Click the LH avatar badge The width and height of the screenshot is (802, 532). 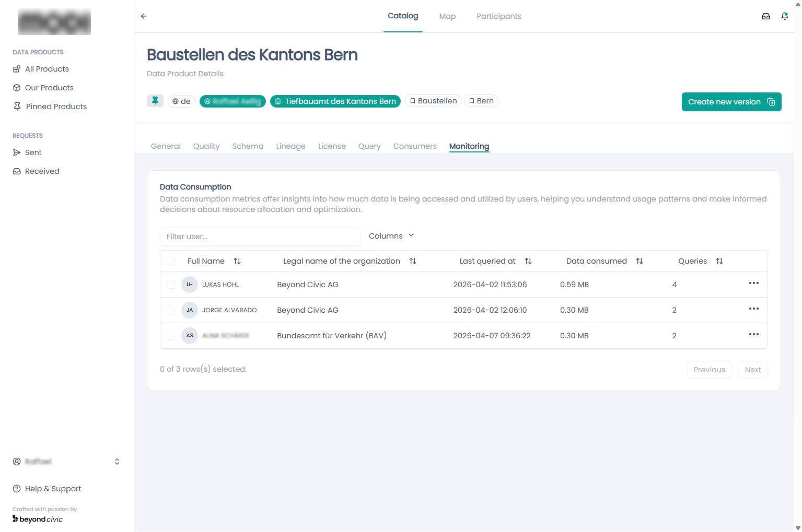pyautogui.click(x=190, y=285)
